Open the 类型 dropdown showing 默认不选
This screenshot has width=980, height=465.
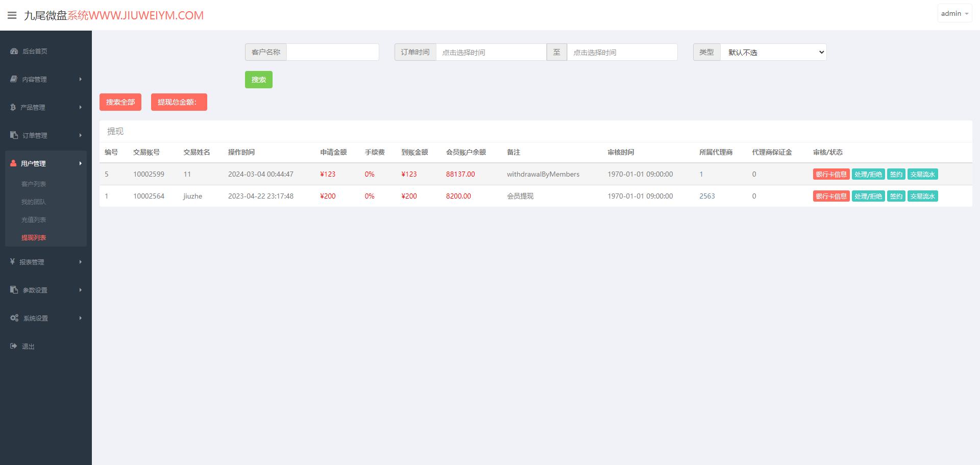[x=773, y=52]
